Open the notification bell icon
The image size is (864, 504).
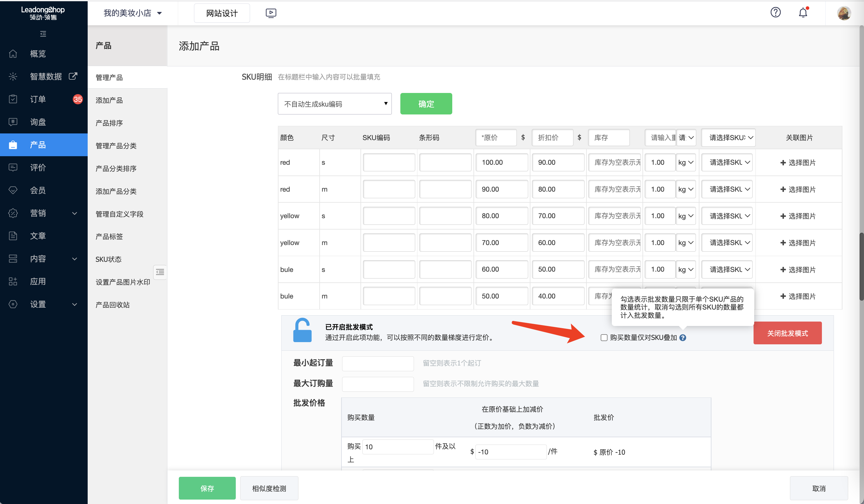(803, 12)
